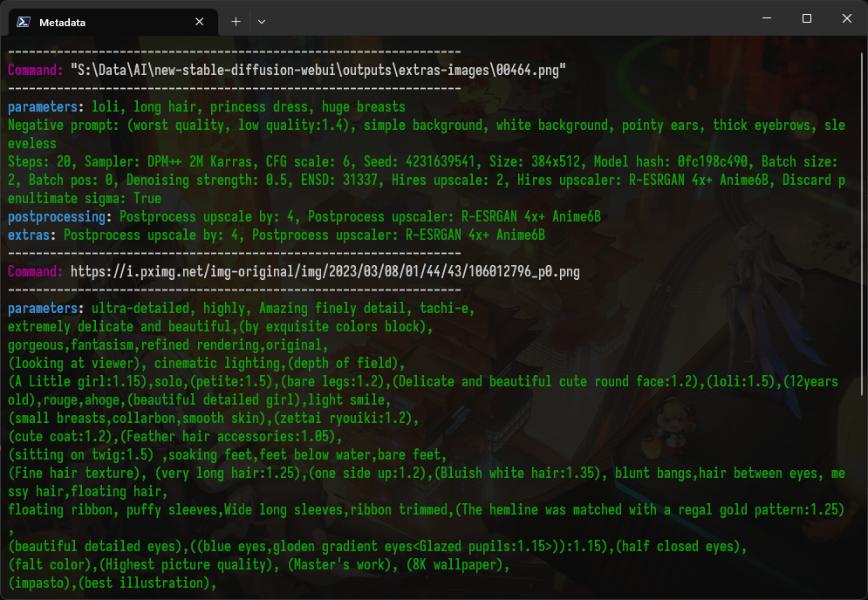Click the 'Negative prompt:' text
Viewport: 868px width, 600px height.
point(63,125)
